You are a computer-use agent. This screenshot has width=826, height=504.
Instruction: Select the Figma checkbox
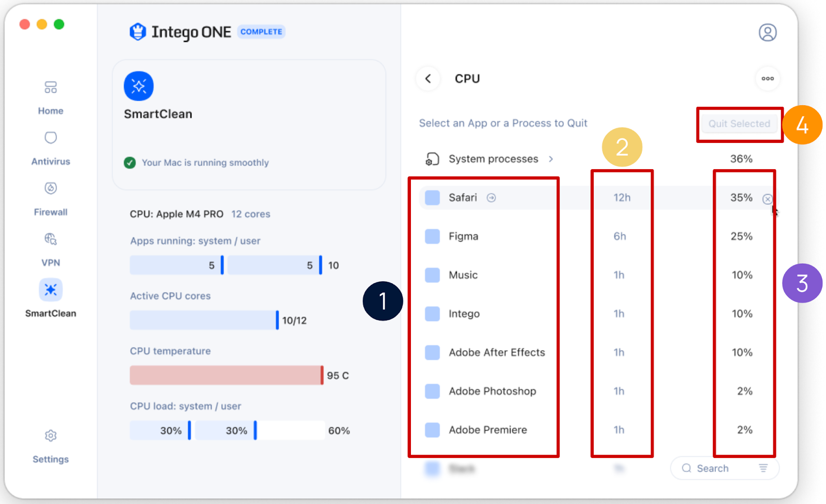click(x=433, y=236)
